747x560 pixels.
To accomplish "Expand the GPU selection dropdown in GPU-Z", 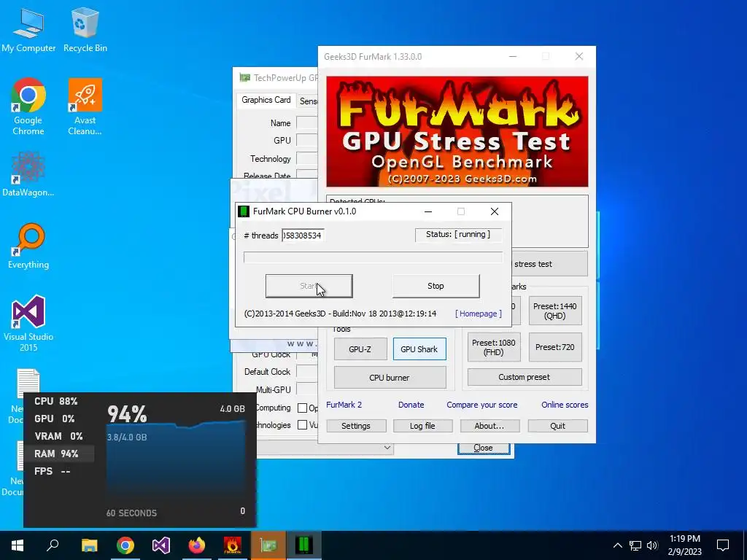I will 387,448.
